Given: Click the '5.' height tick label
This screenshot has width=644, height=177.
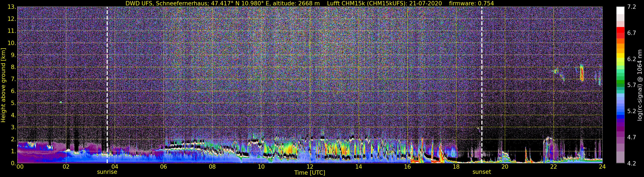Looking at the screenshot, I should 13,103.
